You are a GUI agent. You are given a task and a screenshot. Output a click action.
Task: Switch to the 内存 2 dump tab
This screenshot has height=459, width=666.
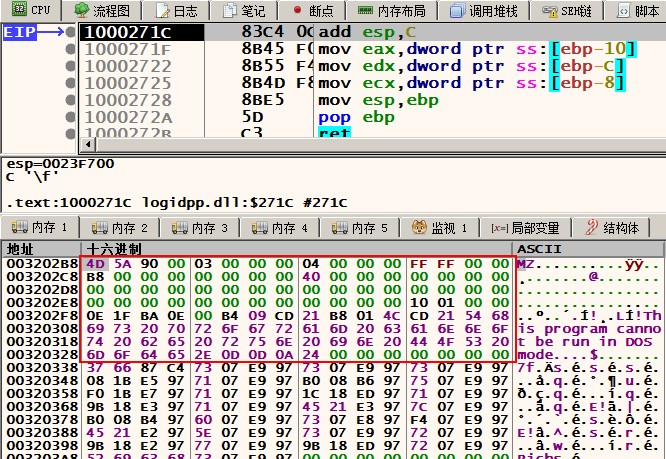120,228
